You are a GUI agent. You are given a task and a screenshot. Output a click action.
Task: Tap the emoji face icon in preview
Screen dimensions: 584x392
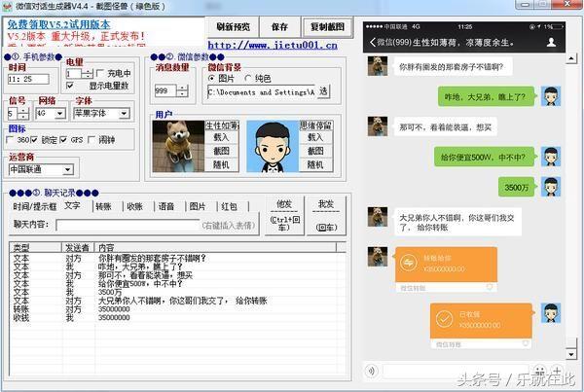[x=539, y=371]
